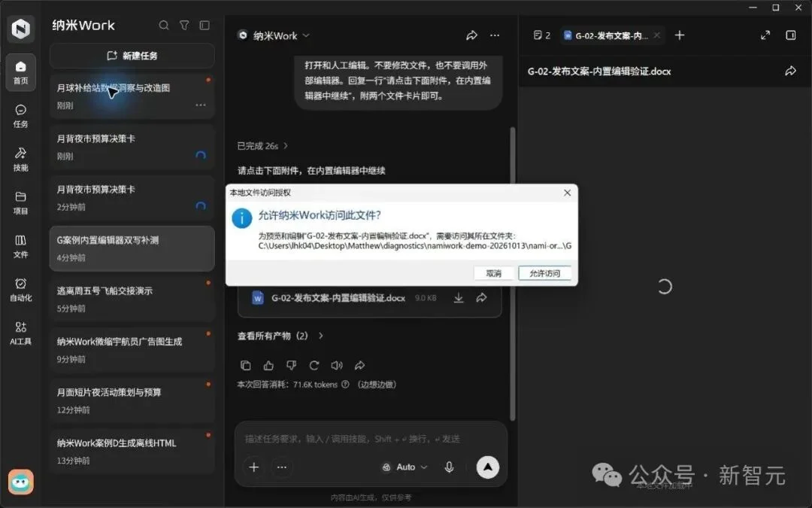Image resolution: width=812 pixels, height=508 pixels.
Task: Expand 查看所有产物 (2)
Action: pyautogui.click(x=280, y=336)
